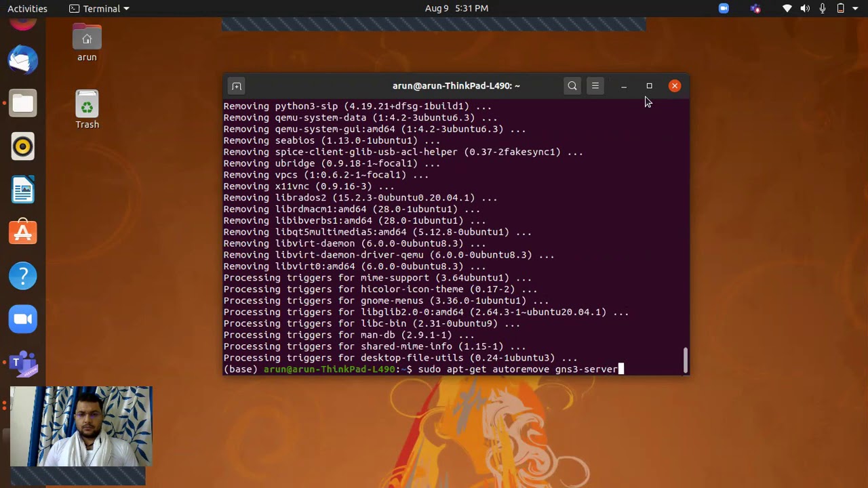This screenshot has height=488, width=868.
Task: Click the line 'Removing libqt5multimedia5:amd64'
Action: coord(378,232)
